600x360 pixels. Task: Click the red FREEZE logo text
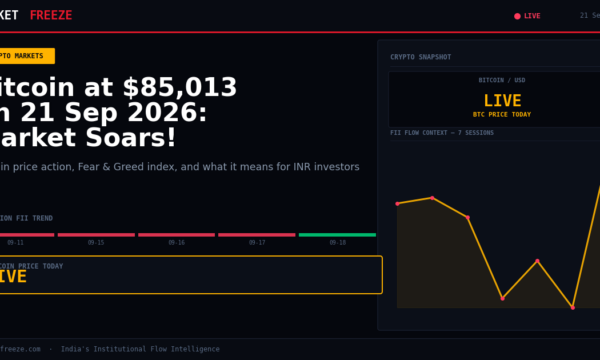point(51,15)
